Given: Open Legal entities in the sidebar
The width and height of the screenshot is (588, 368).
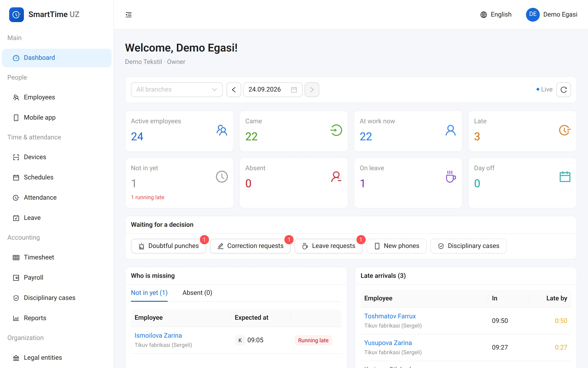Looking at the screenshot, I should click(x=57, y=357).
